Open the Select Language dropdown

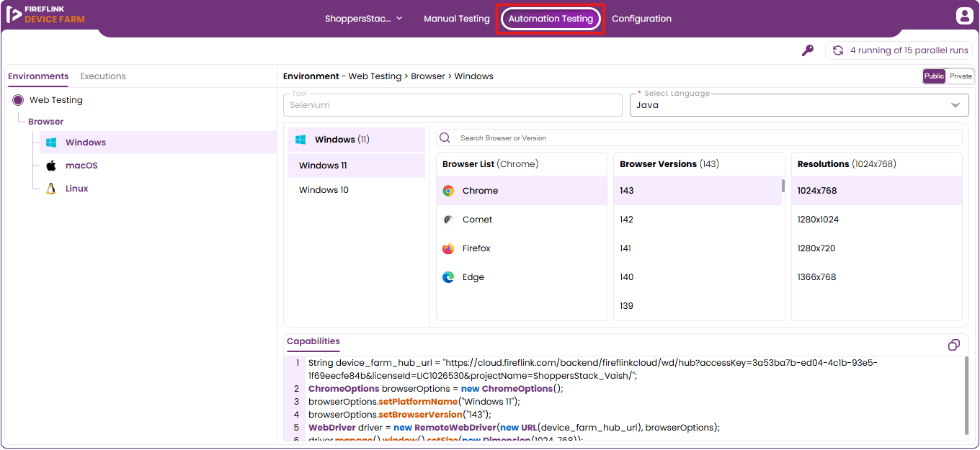tap(799, 105)
